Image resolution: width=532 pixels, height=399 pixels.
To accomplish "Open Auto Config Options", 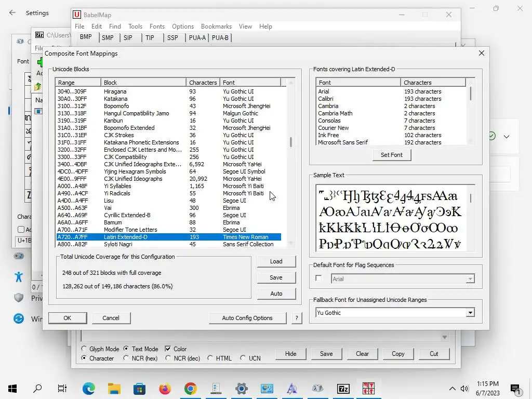I will click(x=247, y=318).
